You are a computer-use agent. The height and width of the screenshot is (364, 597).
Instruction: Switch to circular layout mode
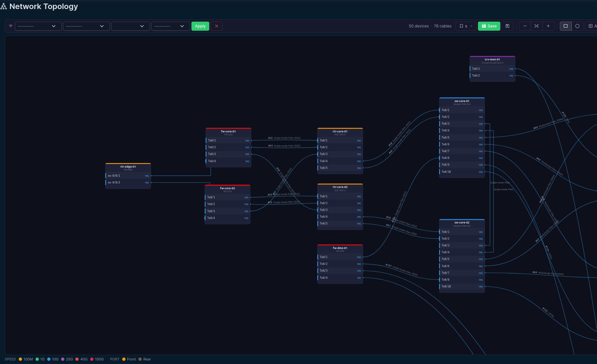(577, 26)
